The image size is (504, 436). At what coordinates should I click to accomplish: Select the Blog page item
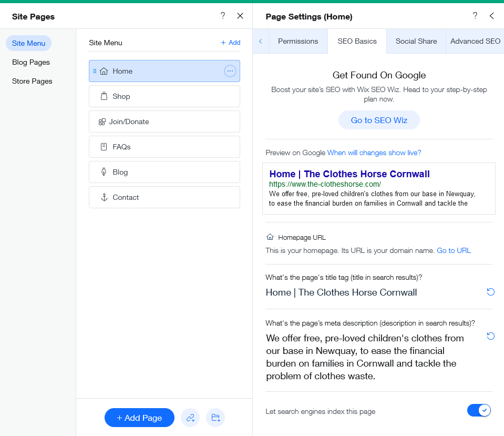pyautogui.click(x=164, y=172)
